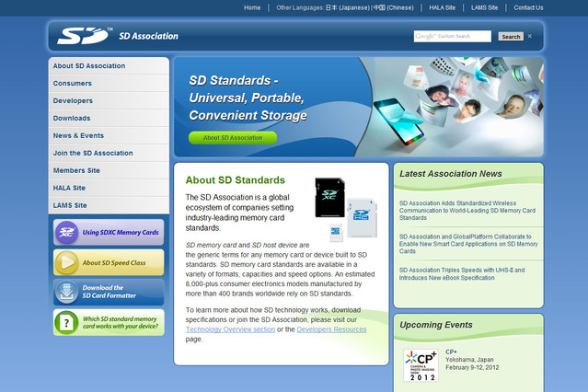Open the Technology Overview section link
Viewport: 588px width, 392px height.
point(230,329)
